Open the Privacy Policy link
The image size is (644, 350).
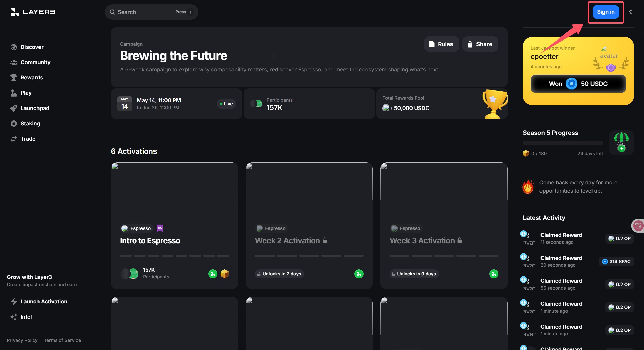22,340
